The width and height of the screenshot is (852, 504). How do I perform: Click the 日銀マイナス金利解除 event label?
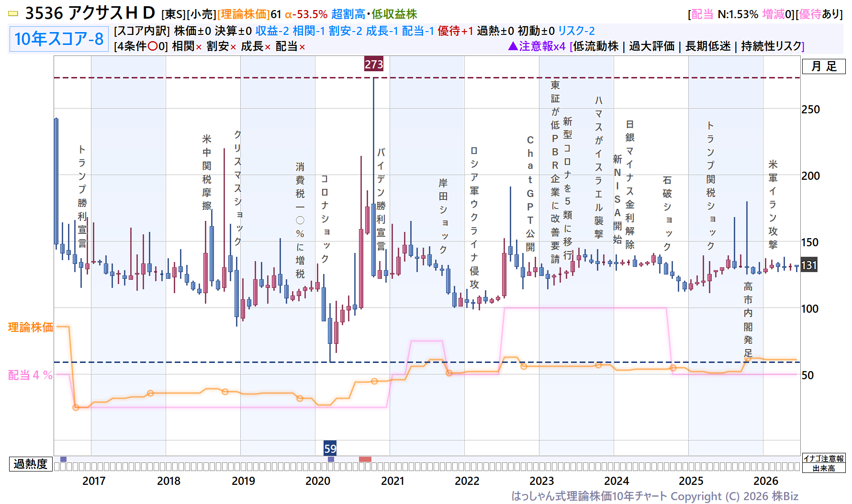click(x=630, y=185)
